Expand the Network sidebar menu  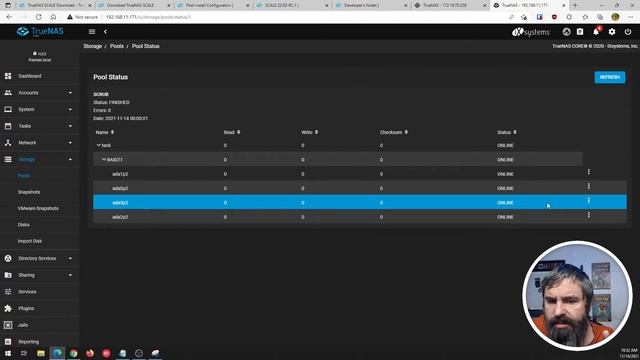coord(40,143)
